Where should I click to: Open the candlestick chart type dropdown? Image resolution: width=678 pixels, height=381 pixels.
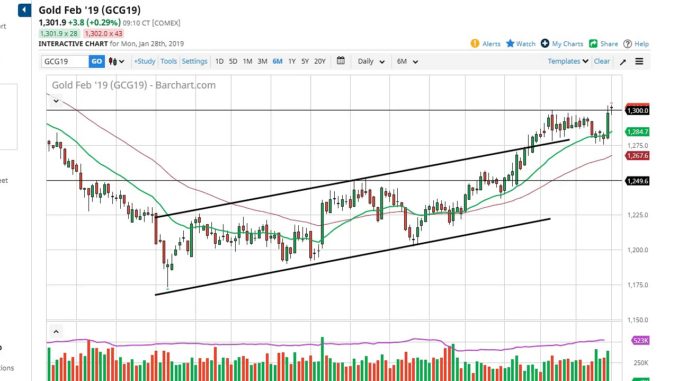pos(116,61)
